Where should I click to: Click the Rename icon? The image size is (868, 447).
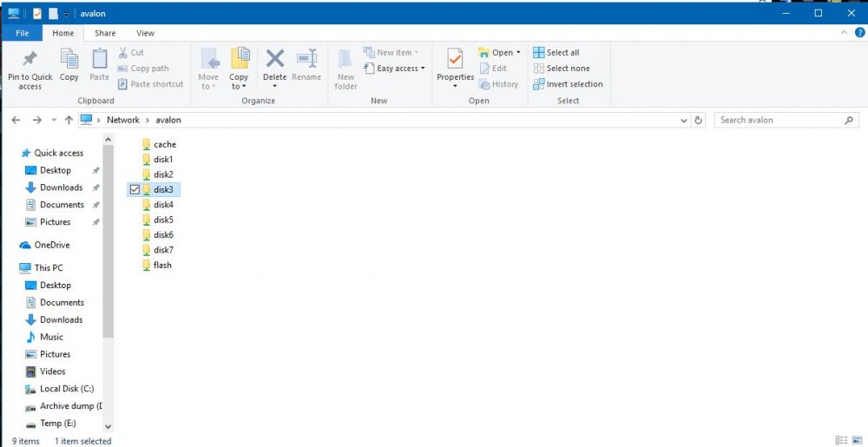point(306,58)
